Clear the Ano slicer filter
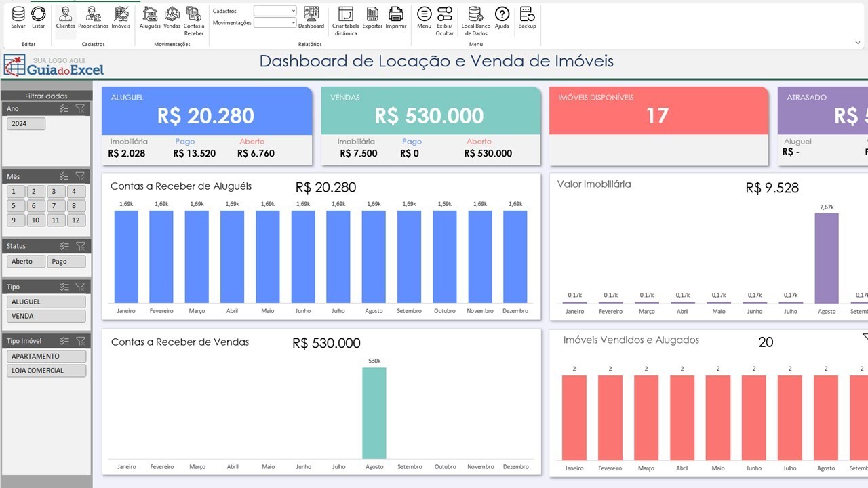This screenshot has height=488, width=868. 80,108
